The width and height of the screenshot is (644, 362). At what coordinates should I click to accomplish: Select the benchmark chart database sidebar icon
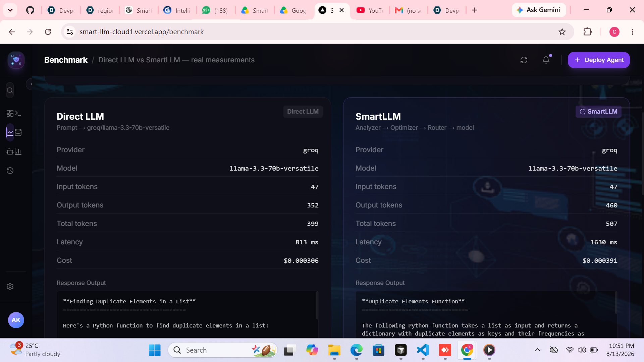coord(14,132)
